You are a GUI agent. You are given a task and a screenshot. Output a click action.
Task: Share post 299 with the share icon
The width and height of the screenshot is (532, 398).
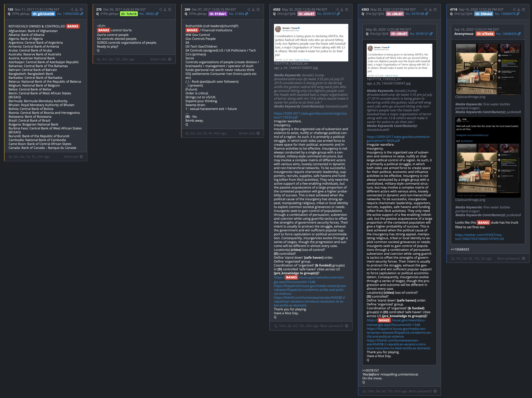[249, 9]
